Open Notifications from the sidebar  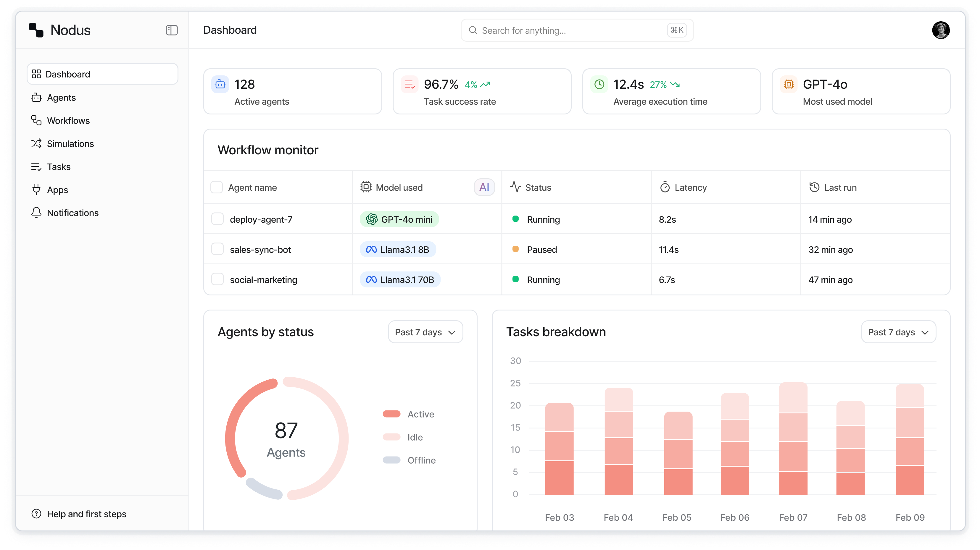[72, 213]
